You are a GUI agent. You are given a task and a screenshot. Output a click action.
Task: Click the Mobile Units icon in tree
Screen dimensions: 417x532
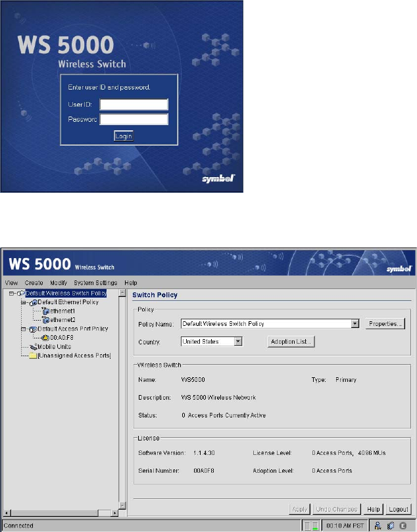(34, 347)
